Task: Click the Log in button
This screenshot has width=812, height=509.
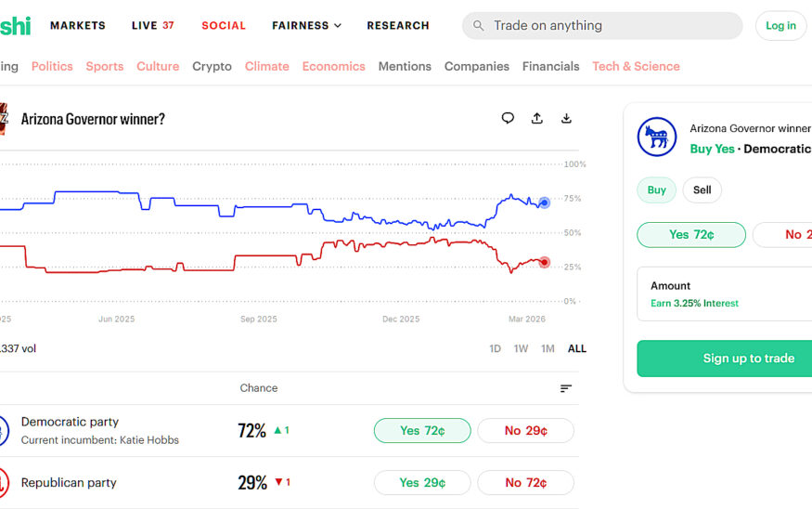Action: pos(780,26)
